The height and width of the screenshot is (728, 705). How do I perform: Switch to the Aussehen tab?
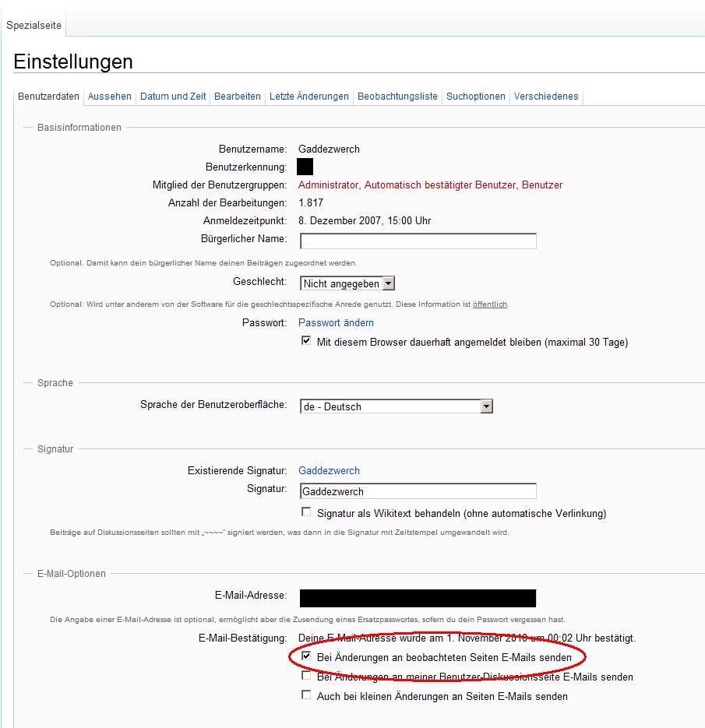coord(110,97)
